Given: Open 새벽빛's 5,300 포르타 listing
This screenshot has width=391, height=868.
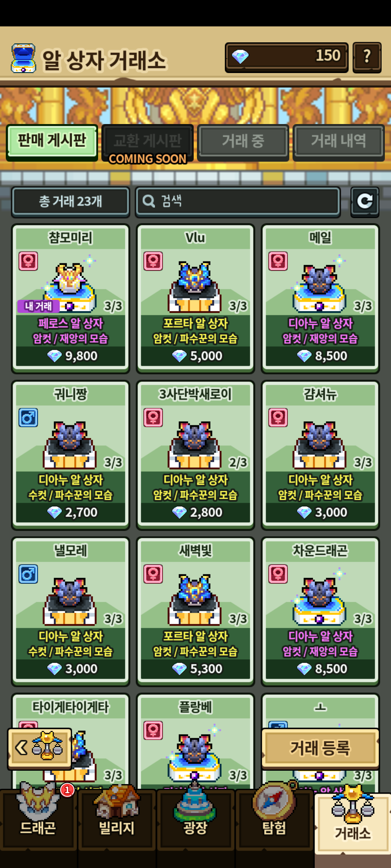Looking at the screenshot, I should coord(195,611).
